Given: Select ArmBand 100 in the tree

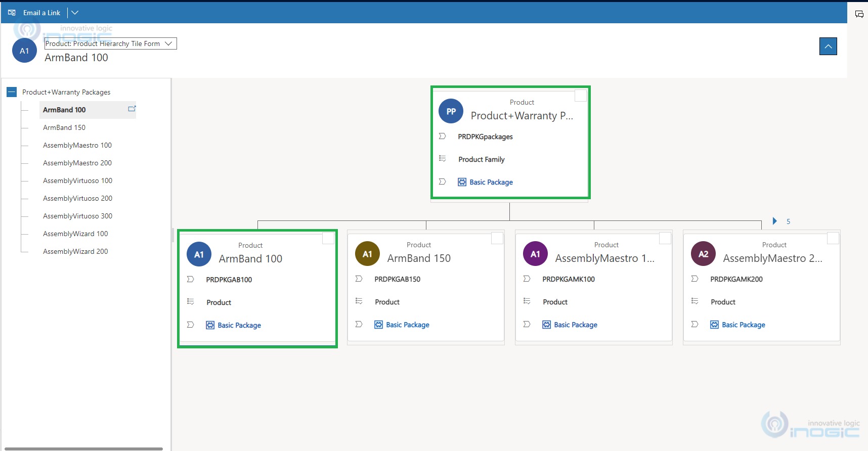Looking at the screenshot, I should click(x=64, y=110).
